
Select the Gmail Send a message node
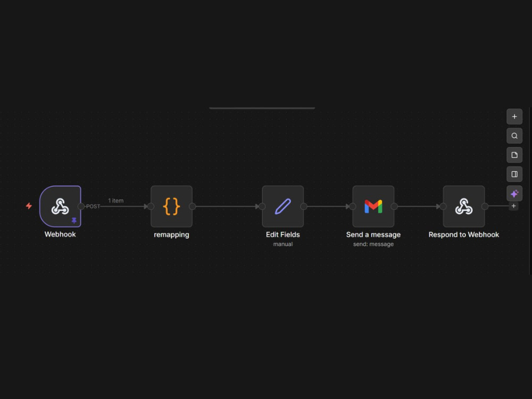[x=373, y=206]
